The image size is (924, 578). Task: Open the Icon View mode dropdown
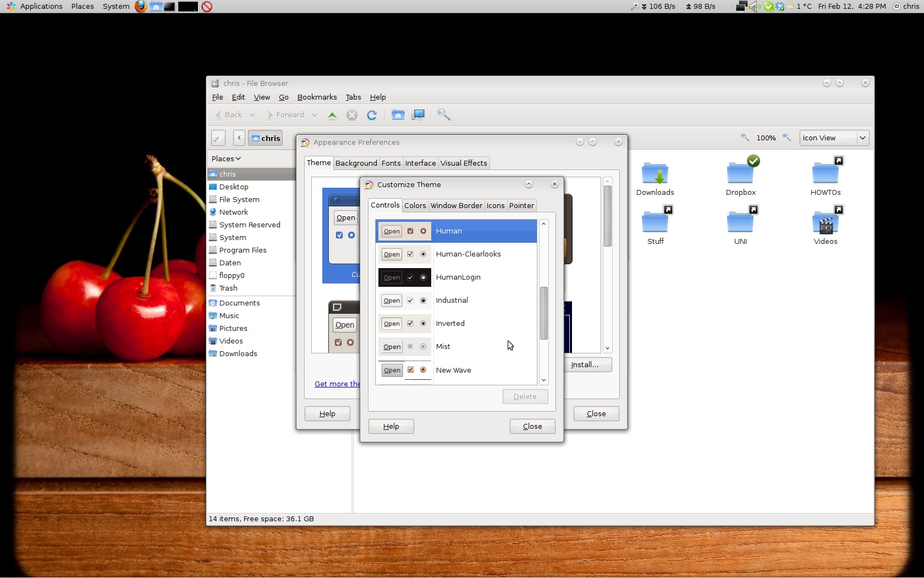834,138
